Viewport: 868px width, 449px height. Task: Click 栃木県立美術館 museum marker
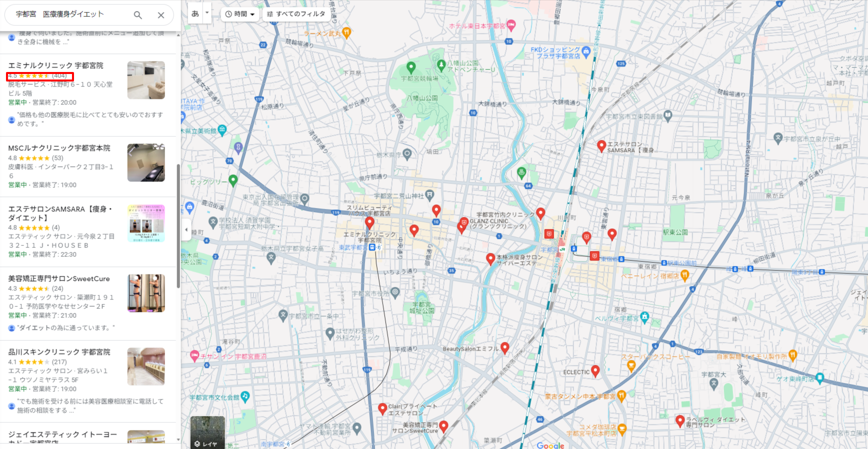222,130
